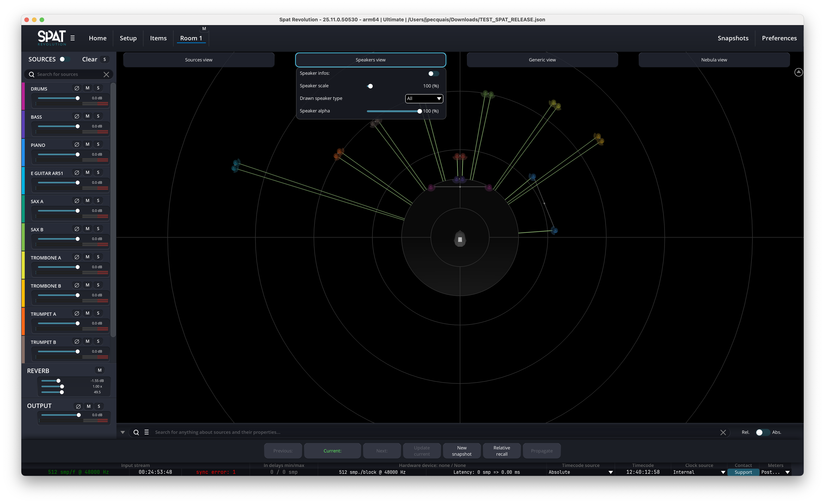Open the list icon in the bottom search bar
825x504 pixels.
coord(146,432)
